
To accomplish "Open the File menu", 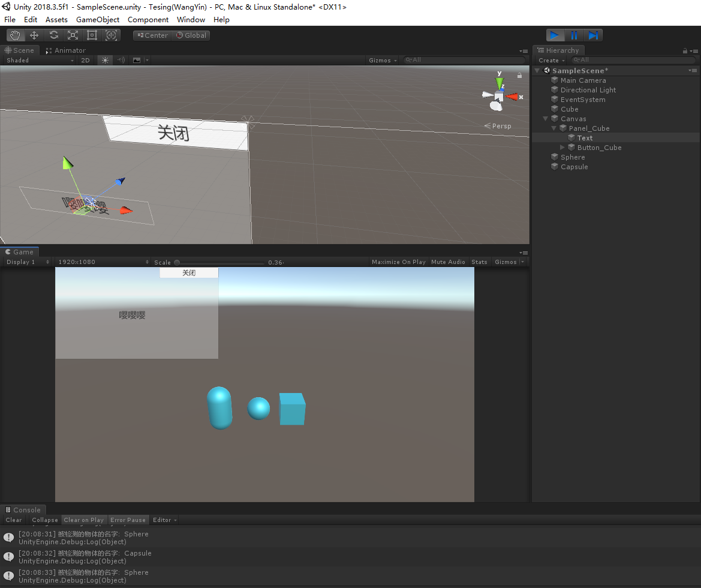I will (x=10, y=20).
